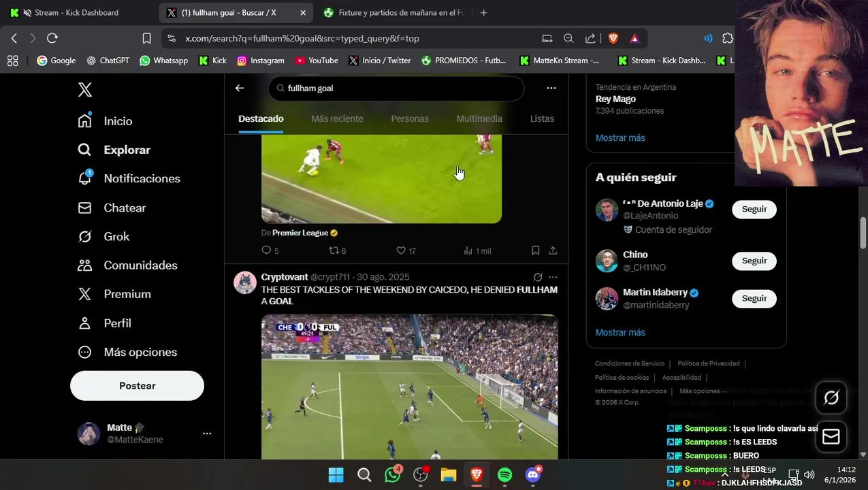This screenshot has width=868, height=490.
Task: Open Premium in sidebar
Action: pos(114,294)
